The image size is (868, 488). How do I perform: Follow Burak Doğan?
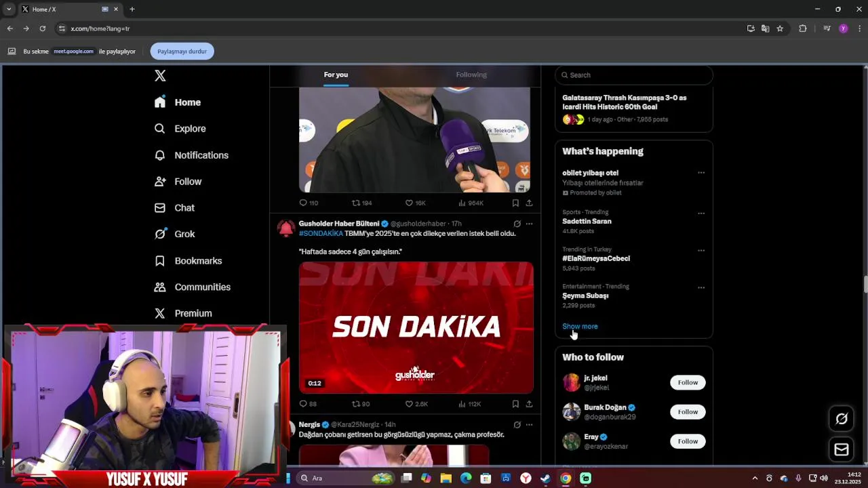pyautogui.click(x=688, y=412)
